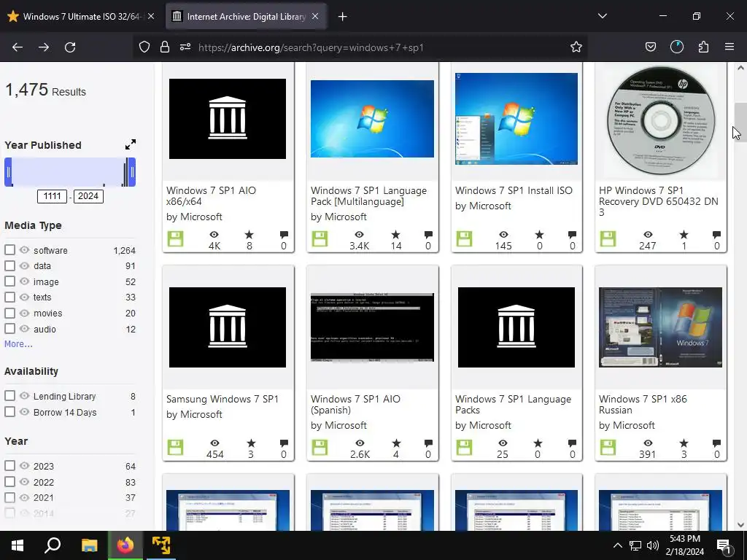This screenshot has height=560, width=747.
Task: View site security padlock info
Action: tap(165, 47)
